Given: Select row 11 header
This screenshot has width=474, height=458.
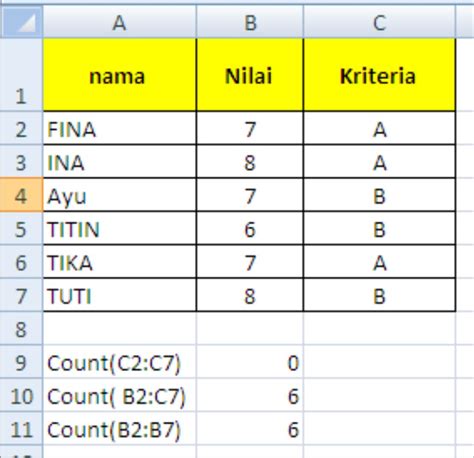Looking at the screenshot, I should click(21, 429).
